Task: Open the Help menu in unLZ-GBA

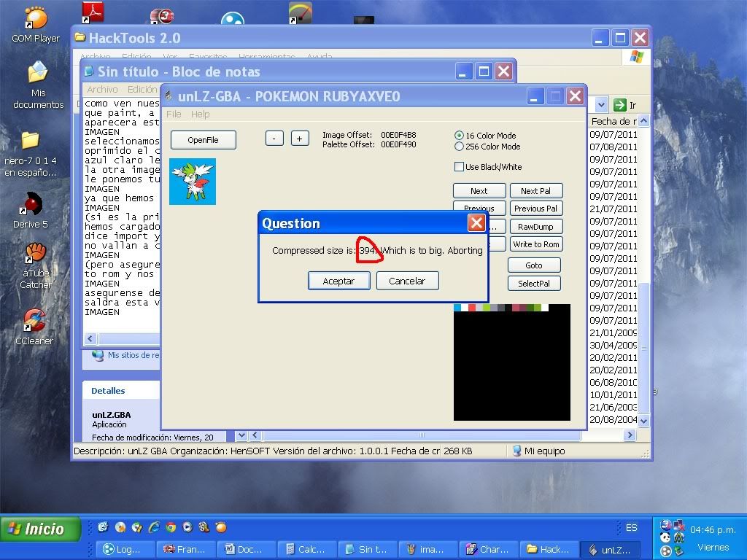Action: pos(200,114)
